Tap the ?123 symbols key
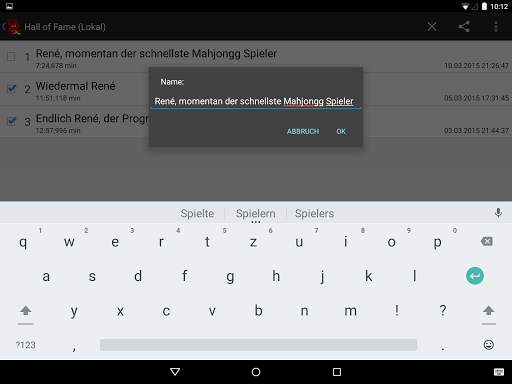 pyautogui.click(x=26, y=345)
